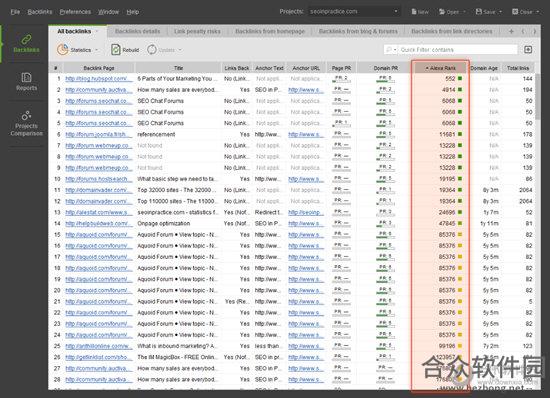Open the Projects selector combo box
This screenshot has width=550, height=398.
tap(354, 12)
